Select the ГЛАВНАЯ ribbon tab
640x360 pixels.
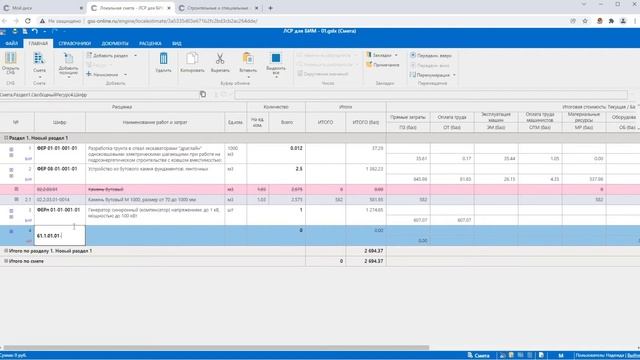(38, 43)
